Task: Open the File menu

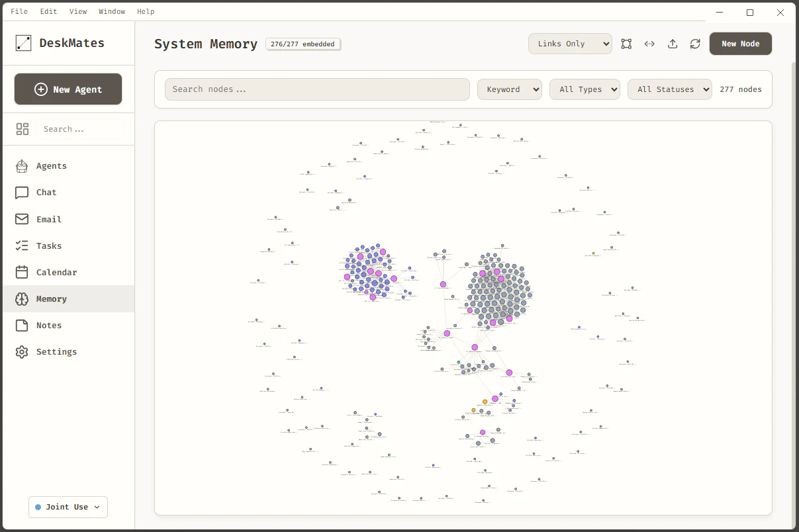Action: (19, 11)
